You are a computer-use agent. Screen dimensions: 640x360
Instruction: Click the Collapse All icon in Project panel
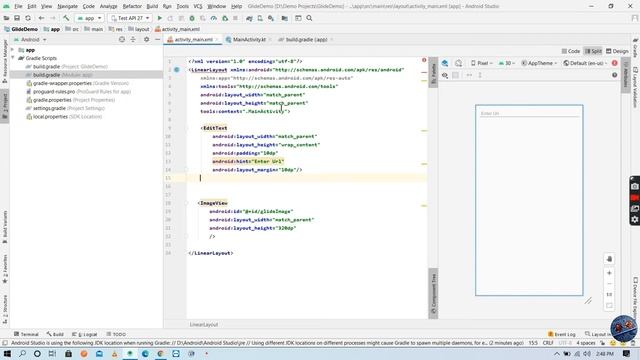click(133, 40)
